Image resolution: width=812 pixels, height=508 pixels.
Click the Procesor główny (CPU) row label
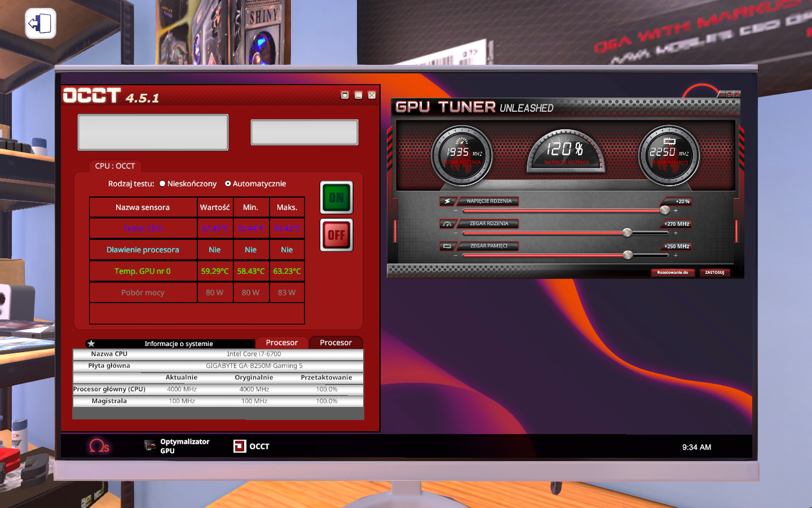pos(109,389)
